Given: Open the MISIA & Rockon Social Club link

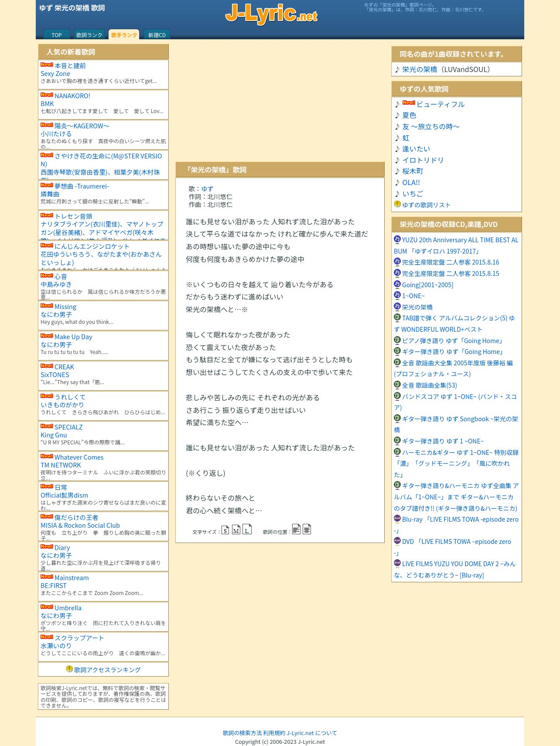Looking at the screenshot, I should point(80,526).
